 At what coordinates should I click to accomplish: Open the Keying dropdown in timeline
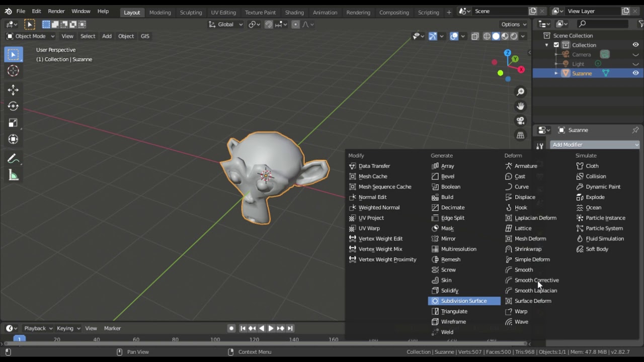click(68, 328)
